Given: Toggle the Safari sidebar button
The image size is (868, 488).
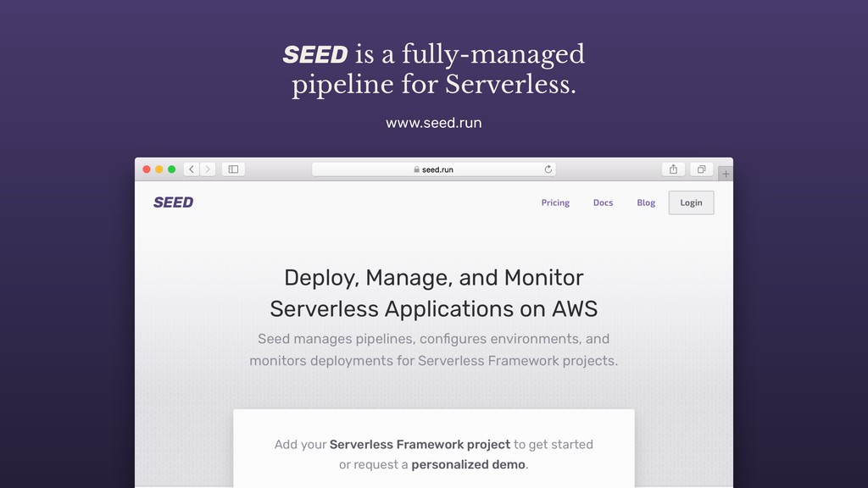Looking at the screenshot, I should (233, 169).
